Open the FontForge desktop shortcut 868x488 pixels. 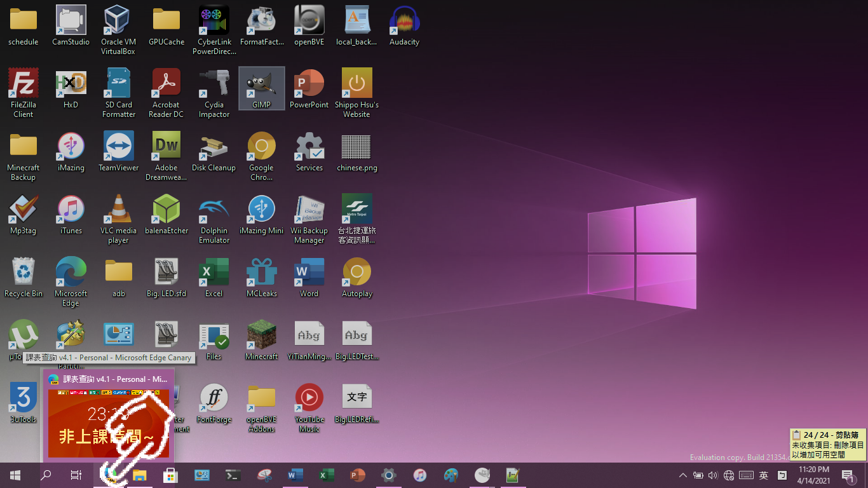click(214, 398)
